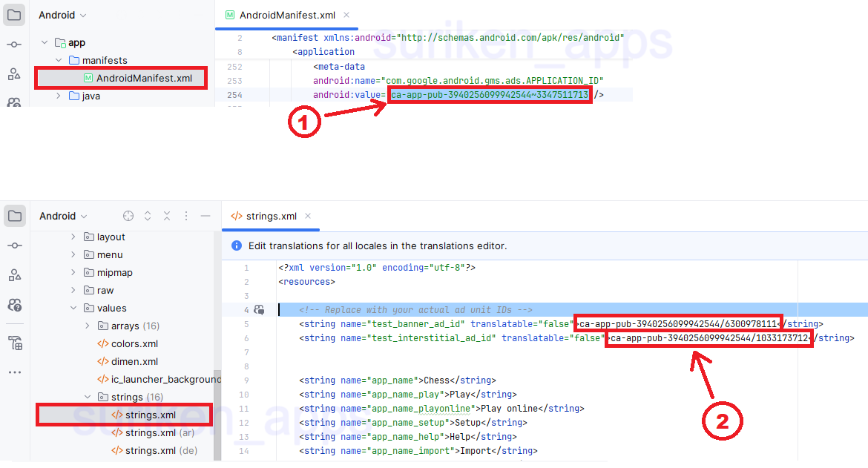This screenshot has height=468, width=868.
Task: Open project view options kebab menu
Action: pos(186,216)
